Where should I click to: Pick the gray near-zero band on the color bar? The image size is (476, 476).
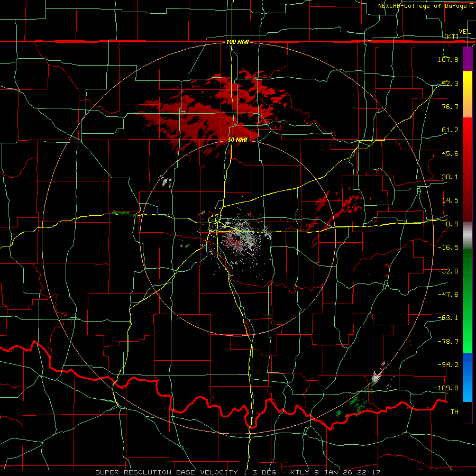point(467,235)
